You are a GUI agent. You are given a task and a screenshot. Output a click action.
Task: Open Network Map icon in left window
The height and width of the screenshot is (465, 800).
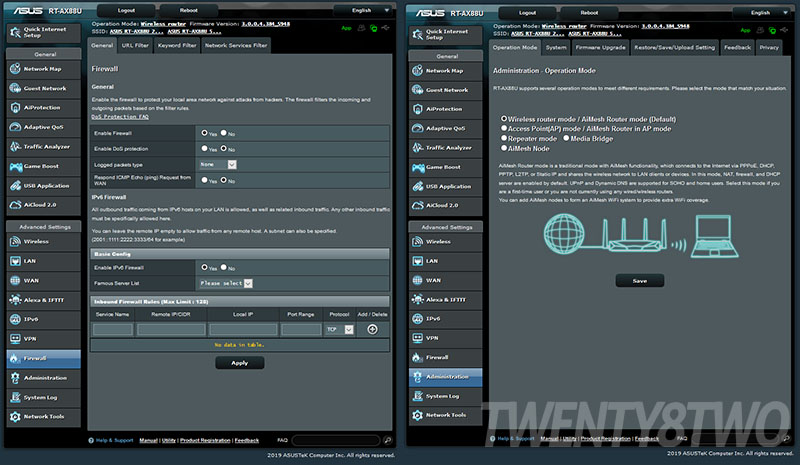click(15, 68)
